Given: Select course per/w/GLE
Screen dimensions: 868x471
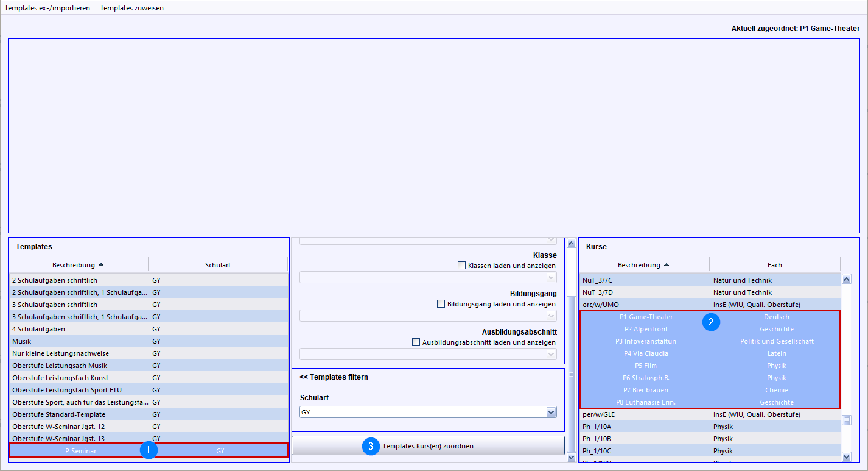Looking at the screenshot, I should [710, 414].
